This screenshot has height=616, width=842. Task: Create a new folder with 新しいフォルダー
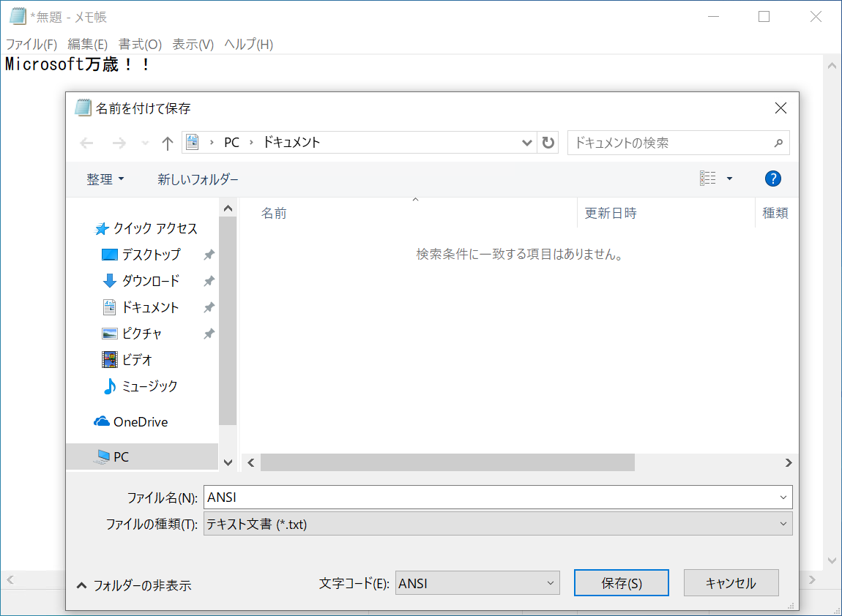pos(198,179)
